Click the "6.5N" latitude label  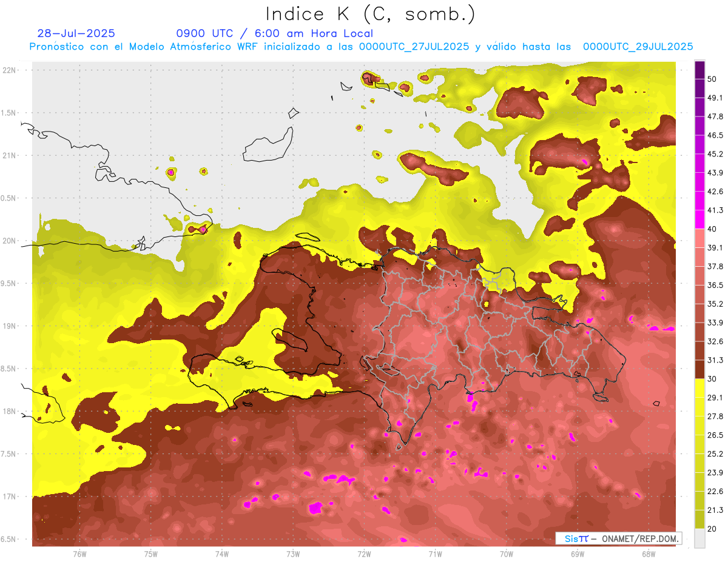click(x=8, y=539)
